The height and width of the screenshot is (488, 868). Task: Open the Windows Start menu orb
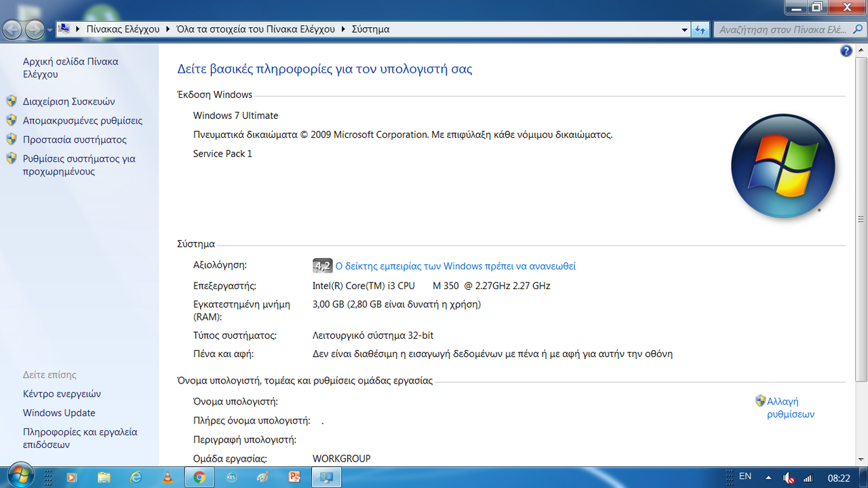click(20, 476)
